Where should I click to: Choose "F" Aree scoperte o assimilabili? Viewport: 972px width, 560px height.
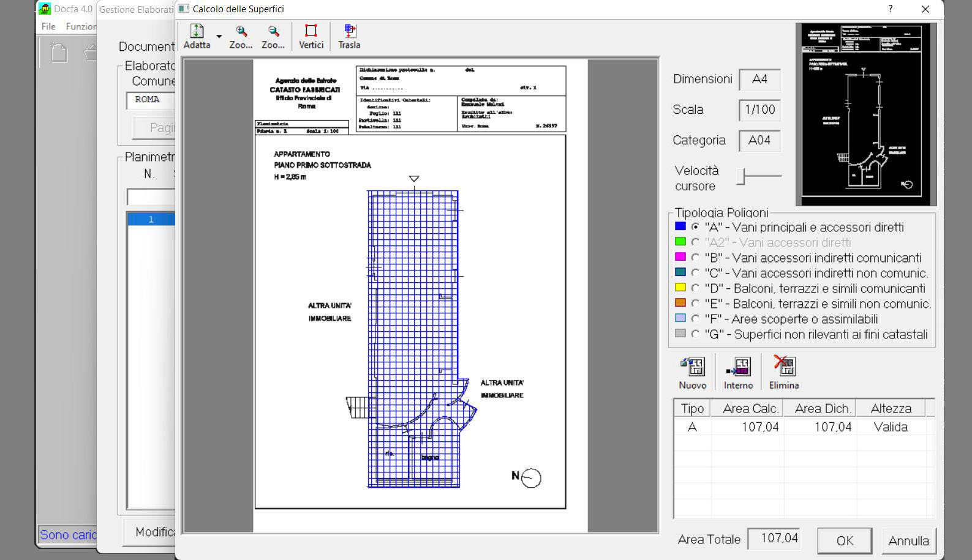(x=695, y=319)
